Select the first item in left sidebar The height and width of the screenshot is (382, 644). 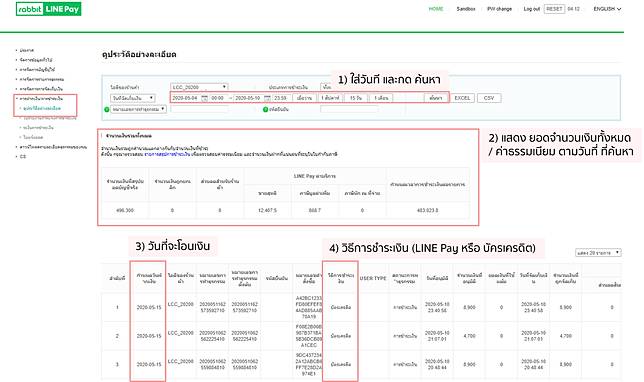pos(27,50)
